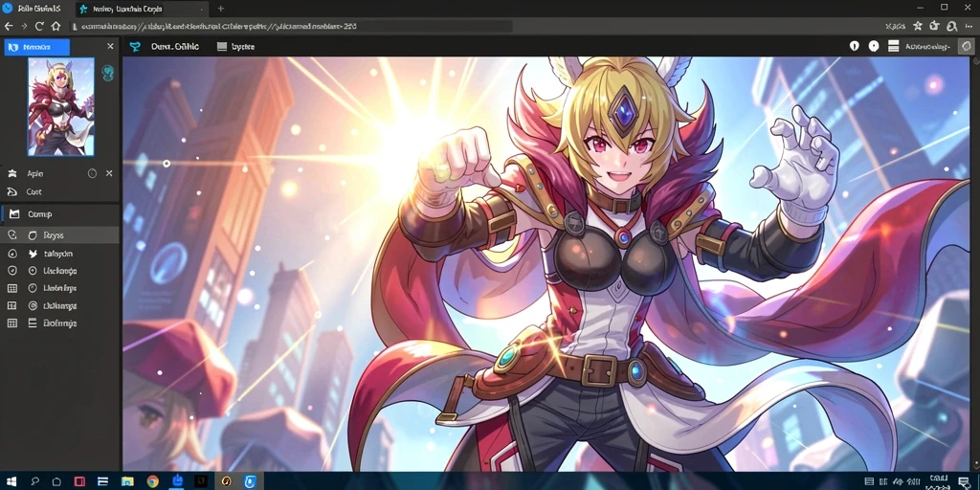Open taskbar search magnifier

[x=35, y=481]
